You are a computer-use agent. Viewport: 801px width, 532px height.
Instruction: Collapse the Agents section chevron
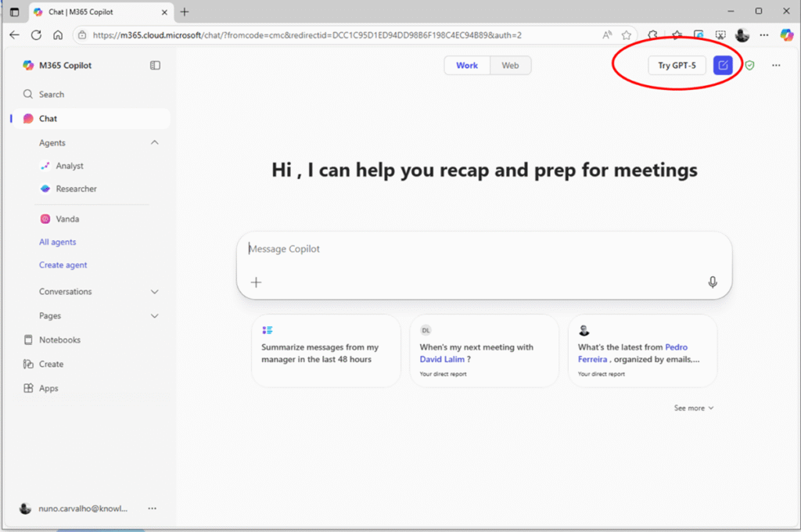coord(155,142)
